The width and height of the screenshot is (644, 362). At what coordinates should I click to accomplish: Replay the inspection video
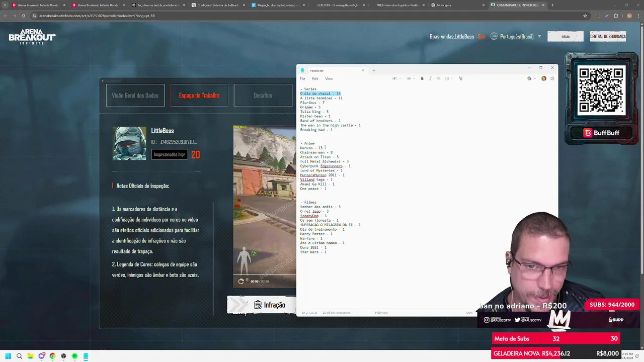pyautogui.click(x=241, y=282)
